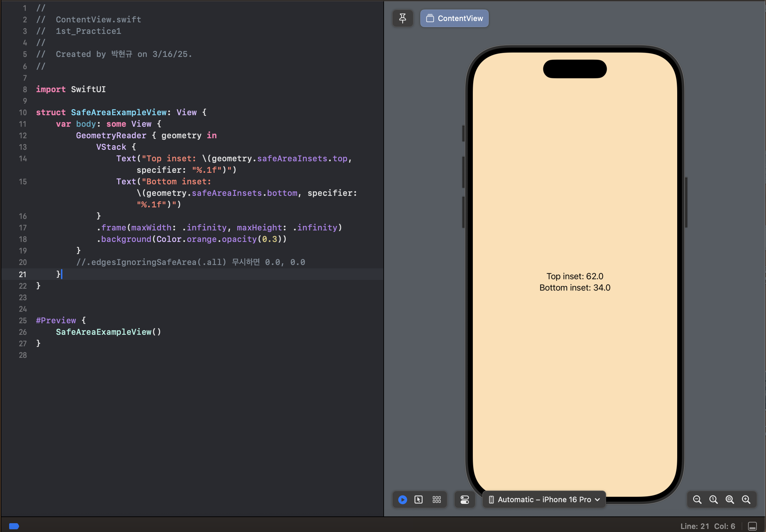Click the Top inset: 62.0 text in preview
This screenshot has width=766, height=532.
tap(575, 276)
